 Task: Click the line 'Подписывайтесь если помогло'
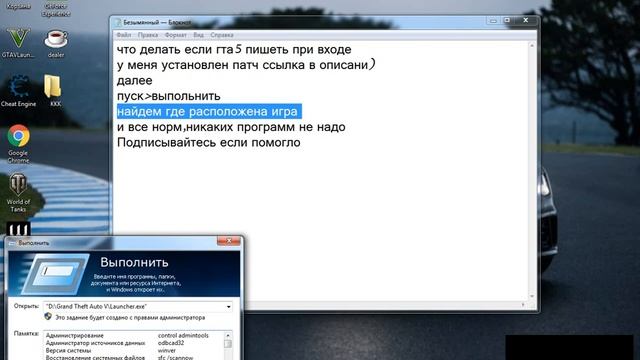tap(209, 142)
